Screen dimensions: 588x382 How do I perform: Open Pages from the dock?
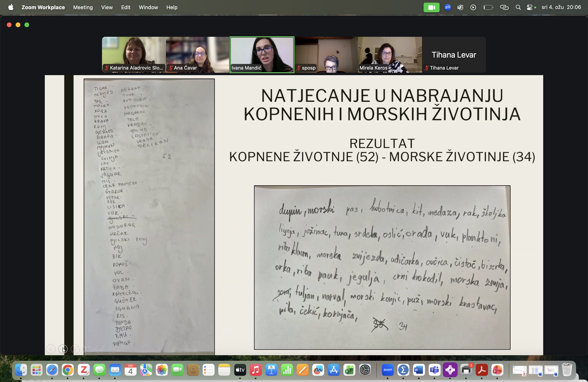pos(303,370)
